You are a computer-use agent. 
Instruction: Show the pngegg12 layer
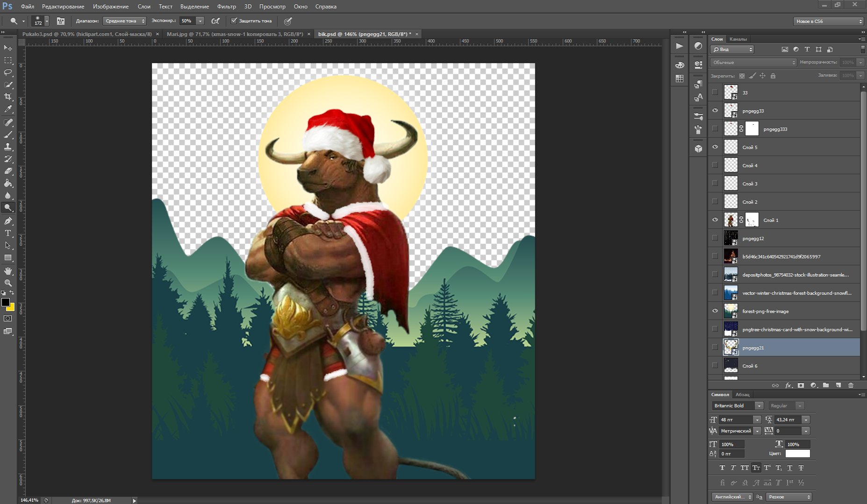coord(715,238)
